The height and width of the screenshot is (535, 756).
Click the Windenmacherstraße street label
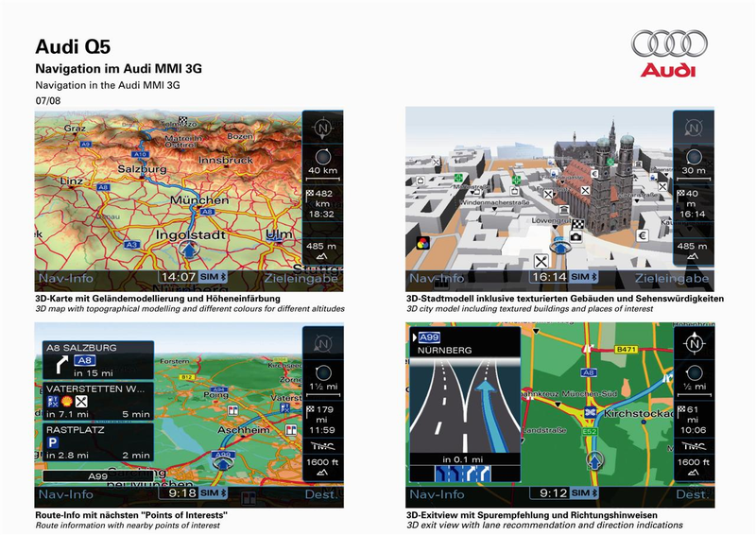494,202
